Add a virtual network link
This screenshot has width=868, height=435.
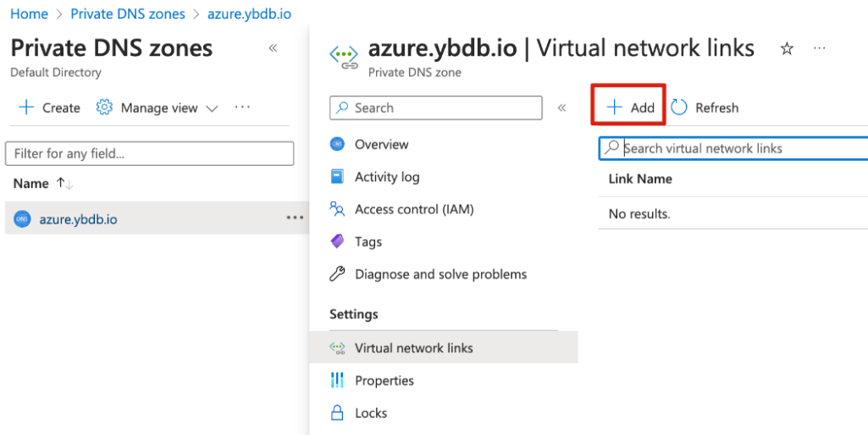pos(630,107)
